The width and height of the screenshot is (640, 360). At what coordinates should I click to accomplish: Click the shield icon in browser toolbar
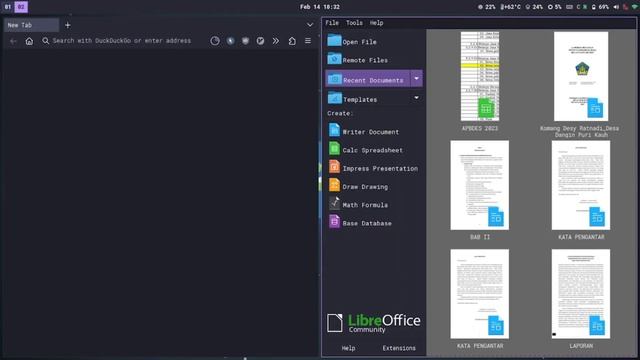[x=245, y=41]
